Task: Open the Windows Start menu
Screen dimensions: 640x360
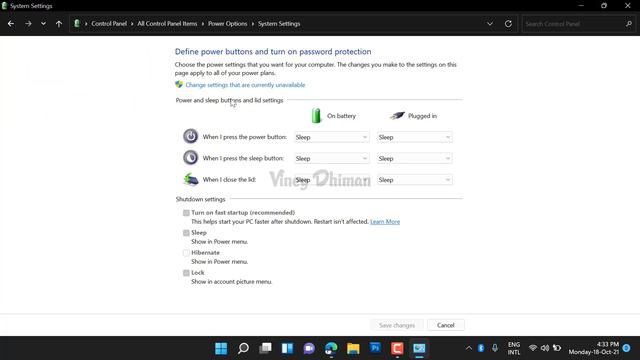Action: (221, 348)
